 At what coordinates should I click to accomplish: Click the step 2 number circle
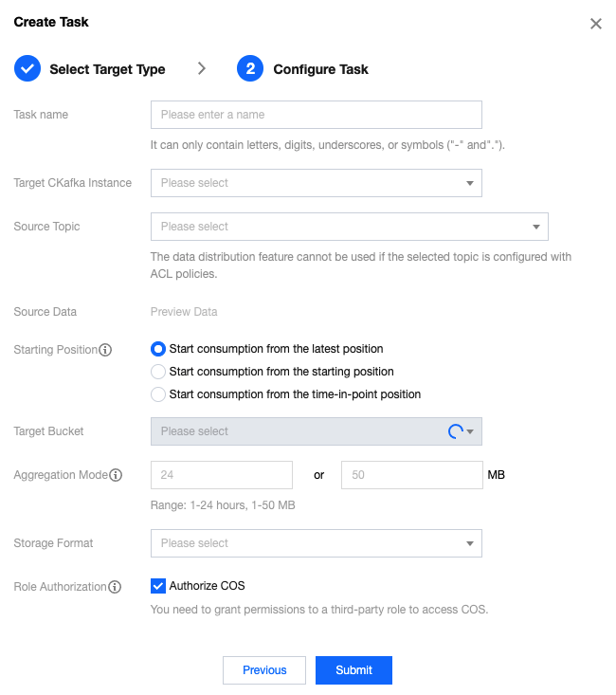point(250,68)
